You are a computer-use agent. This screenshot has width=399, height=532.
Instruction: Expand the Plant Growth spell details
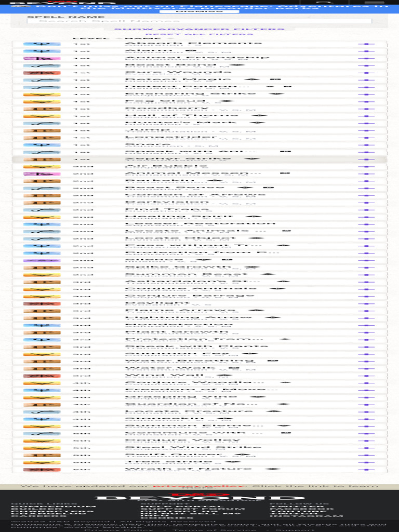coord(366,332)
